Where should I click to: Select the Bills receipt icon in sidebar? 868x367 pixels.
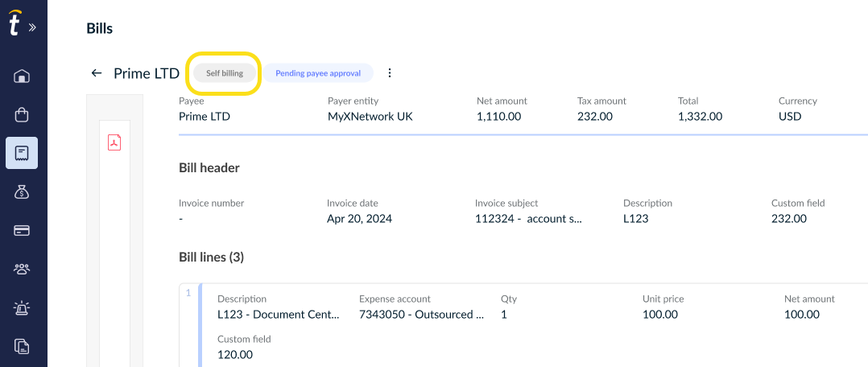coord(22,153)
